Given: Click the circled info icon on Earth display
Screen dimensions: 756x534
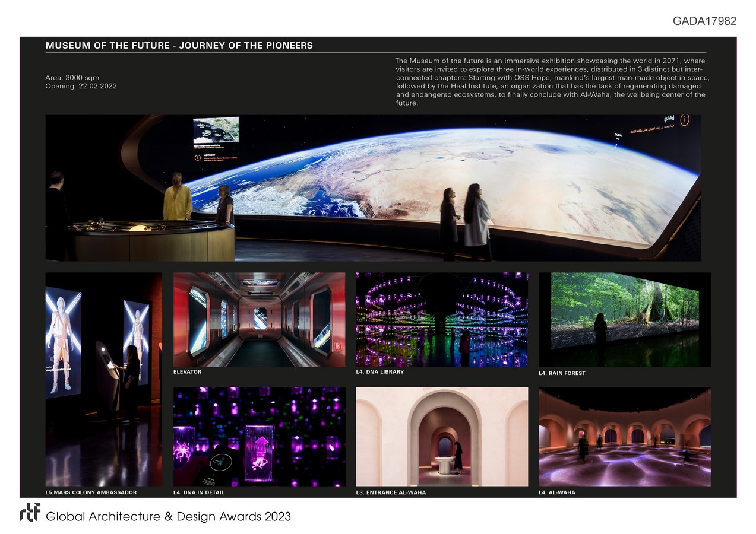Looking at the screenshot, I should [684, 120].
